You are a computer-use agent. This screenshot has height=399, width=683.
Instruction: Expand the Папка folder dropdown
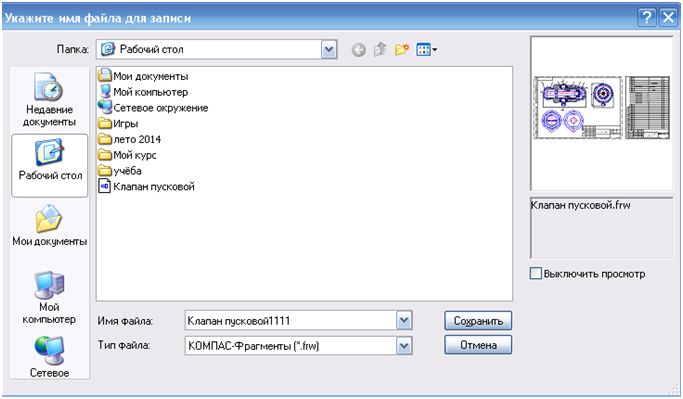coord(329,50)
